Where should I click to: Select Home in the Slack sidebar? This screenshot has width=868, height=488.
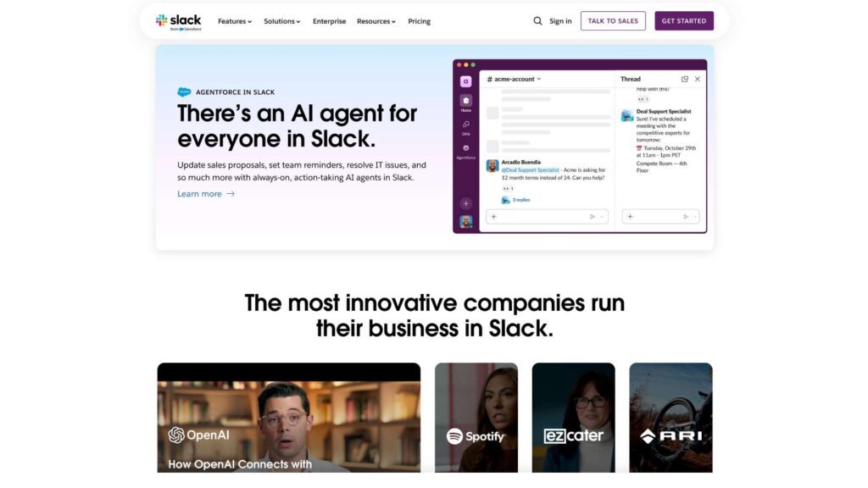click(466, 99)
